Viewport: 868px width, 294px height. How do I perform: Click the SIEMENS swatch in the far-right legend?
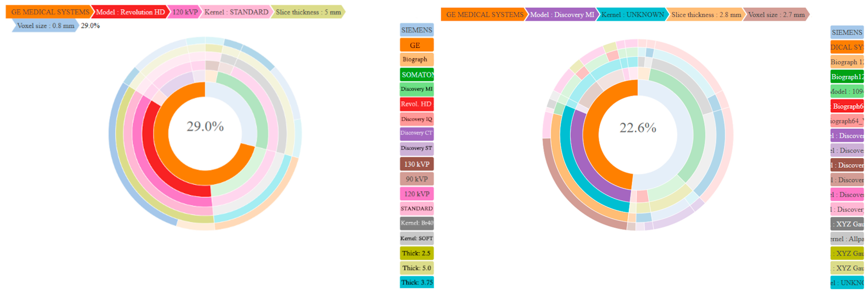pos(847,32)
